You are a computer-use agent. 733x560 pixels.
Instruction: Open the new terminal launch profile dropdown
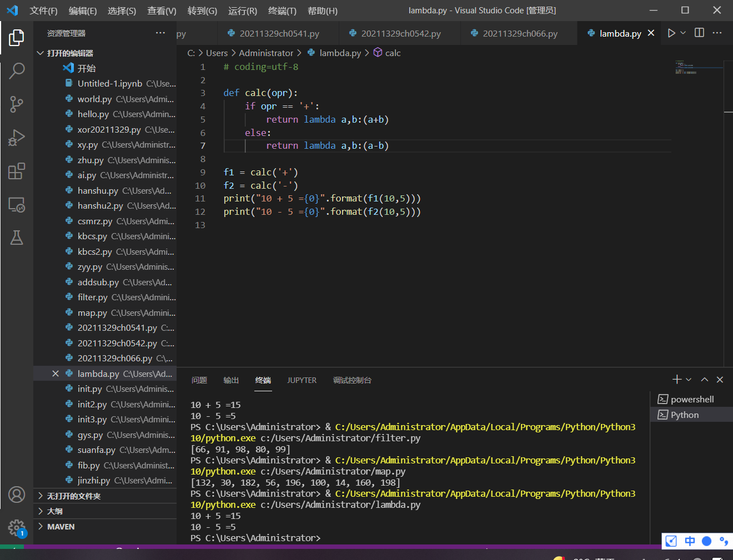pyautogui.click(x=689, y=380)
